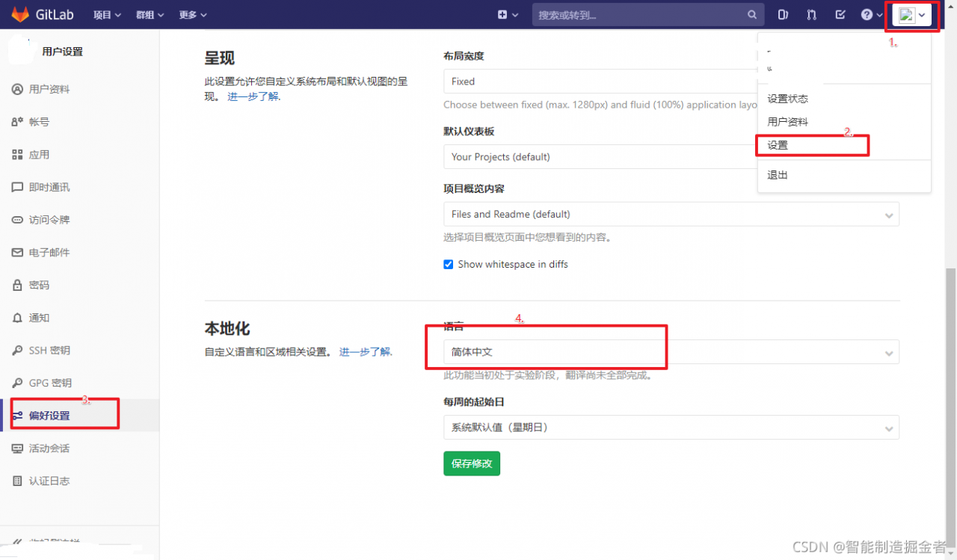Screen dimensions: 957x560
Task: Open 密码 in the sidebar
Action: point(79,285)
